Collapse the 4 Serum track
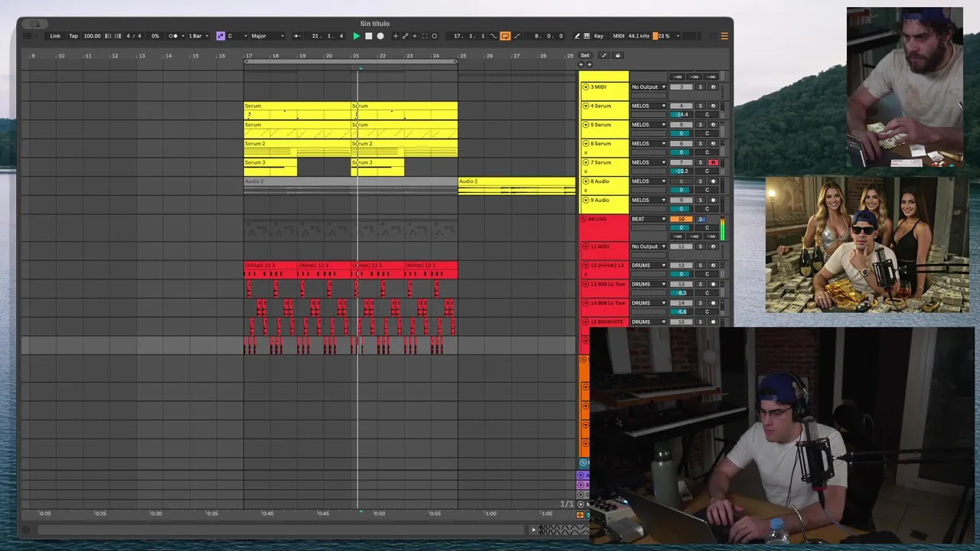980x551 pixels. tap(586, 106)
